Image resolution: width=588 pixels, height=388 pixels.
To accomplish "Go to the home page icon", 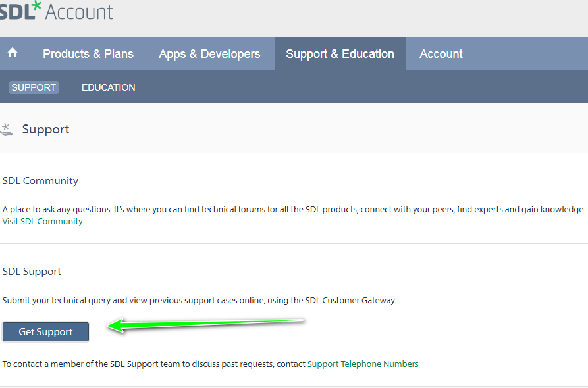I will (x=13, y=53).
